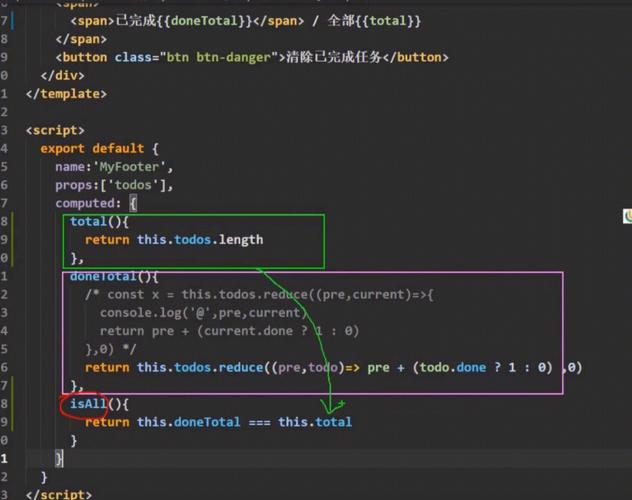Click 'btn btn-danger' class value
Viewport: 632px width, 500px height.
coord(218,57)
